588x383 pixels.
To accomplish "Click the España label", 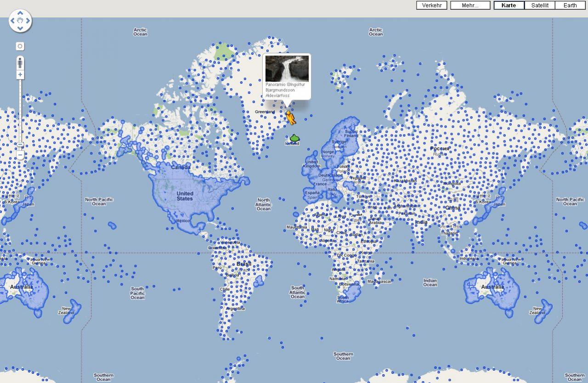I will 312,193.
